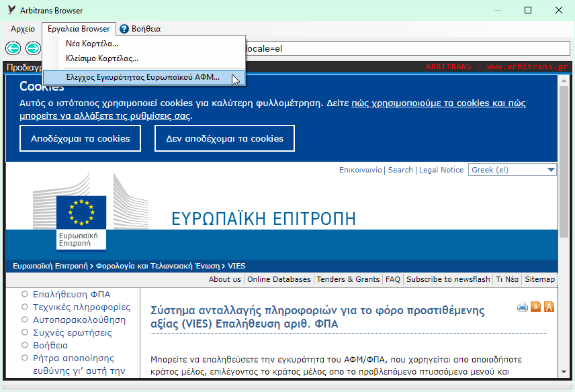
Task: Close the Arbitrans Browser window
Action: coord(559,10)
